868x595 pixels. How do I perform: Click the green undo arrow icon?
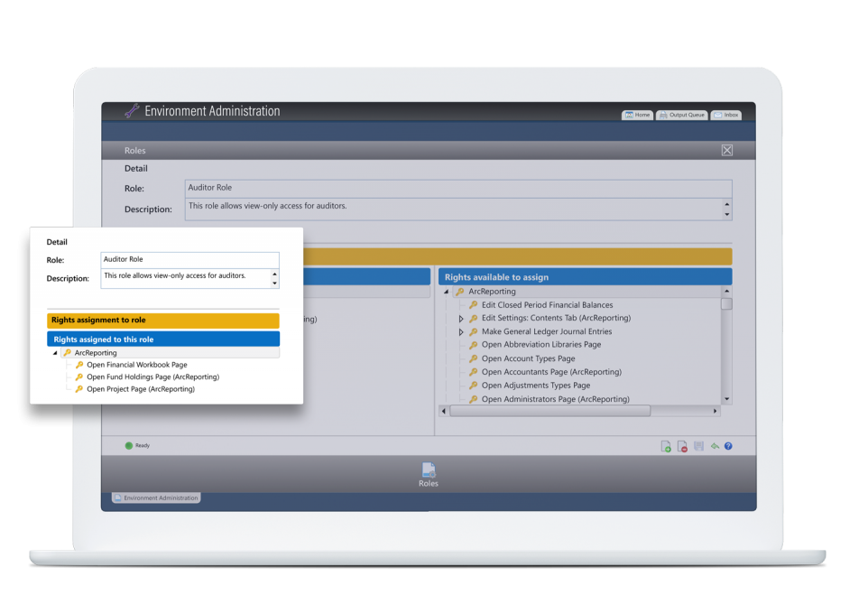pos(714,446)
